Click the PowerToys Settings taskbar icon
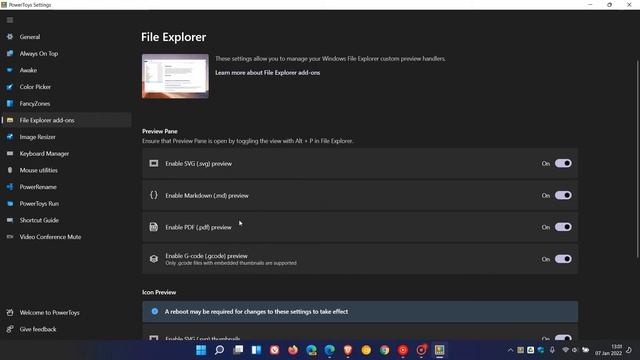The width and height of the screenshot is (640, 360). point(439,350)
